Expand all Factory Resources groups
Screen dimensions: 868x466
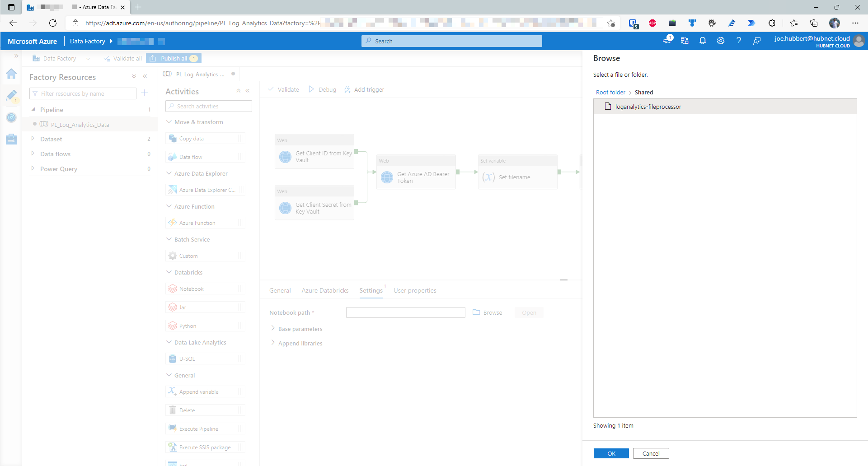click(x=134, y=77)
